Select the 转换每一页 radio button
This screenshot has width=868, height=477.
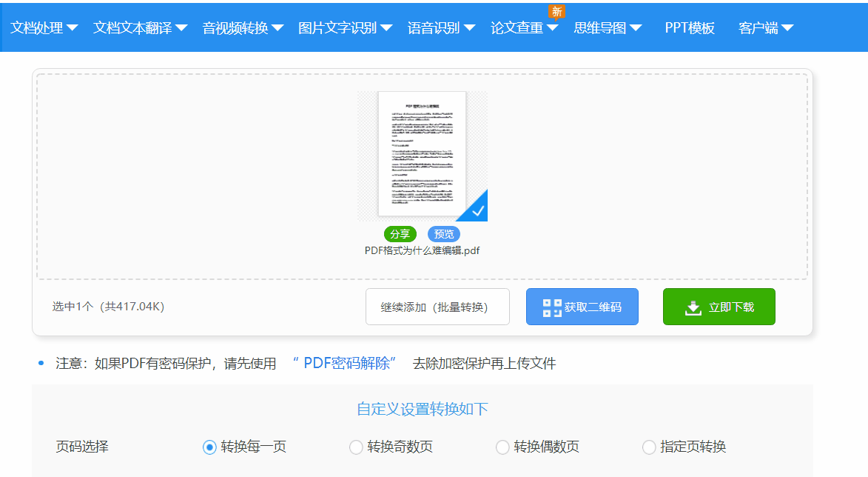click(209, 447)
